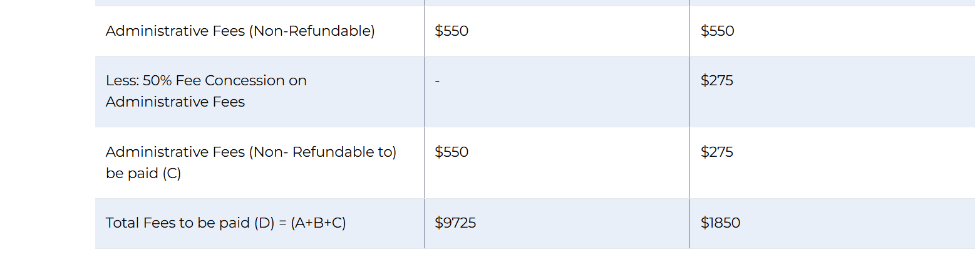980x269 pixels.
Task: Click the "(Non-Refundable)" text in the first fees row
Action: [x=312, y=31]
